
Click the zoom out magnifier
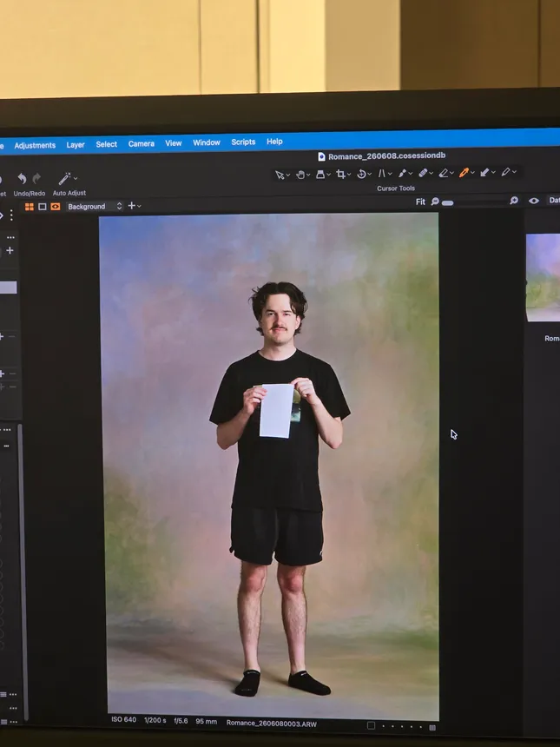pyautogui.click(x=435, y=202)
